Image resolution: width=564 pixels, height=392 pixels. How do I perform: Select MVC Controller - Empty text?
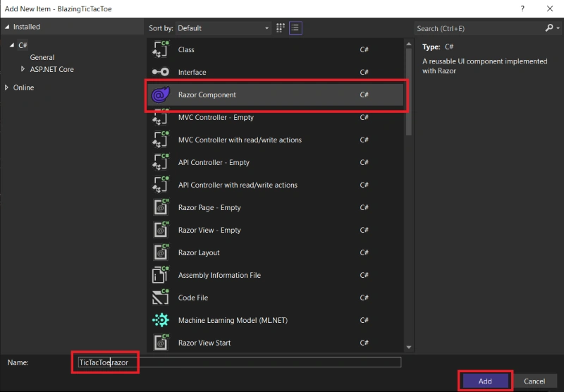tap(216, 117)
